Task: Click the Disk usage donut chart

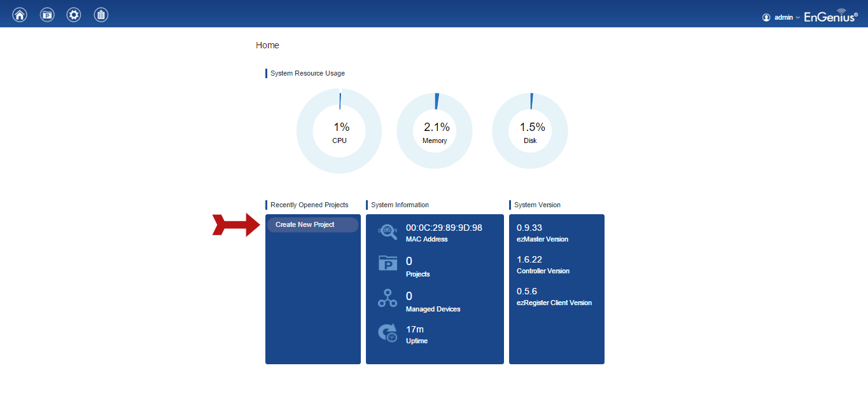Action: coord(530,131)
